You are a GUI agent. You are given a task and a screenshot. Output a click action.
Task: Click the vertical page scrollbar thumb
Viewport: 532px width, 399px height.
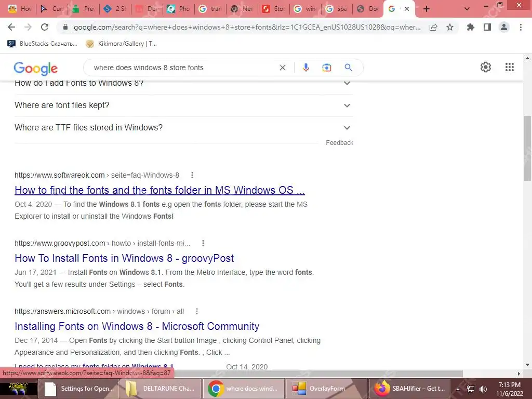[x=527, y=148]
